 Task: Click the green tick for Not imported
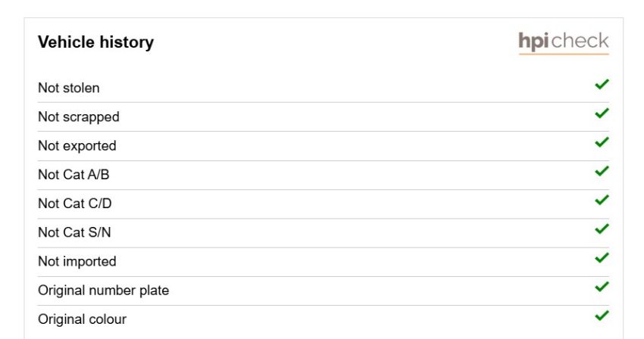click(x=602, y=258)
